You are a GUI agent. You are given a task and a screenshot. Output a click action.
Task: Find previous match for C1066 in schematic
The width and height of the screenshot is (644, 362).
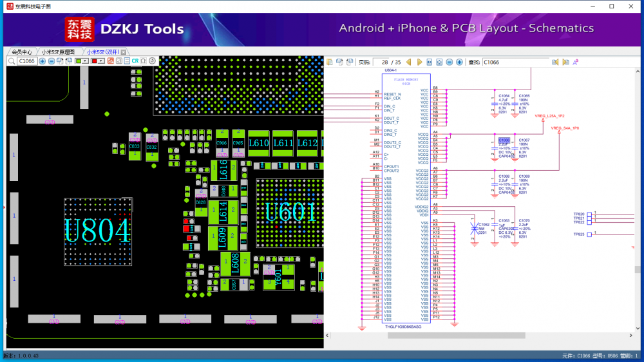555,62
